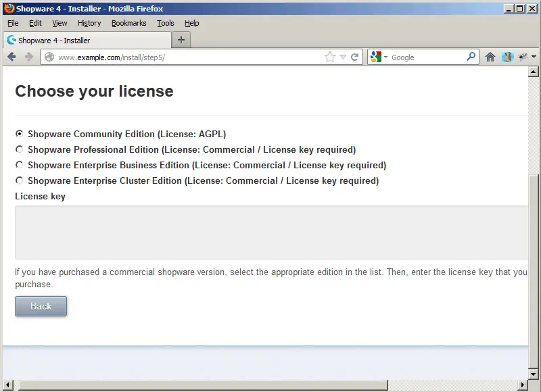Click the magnifier search icon
This screenshot has width=541, height=392.
pos(471,57)
